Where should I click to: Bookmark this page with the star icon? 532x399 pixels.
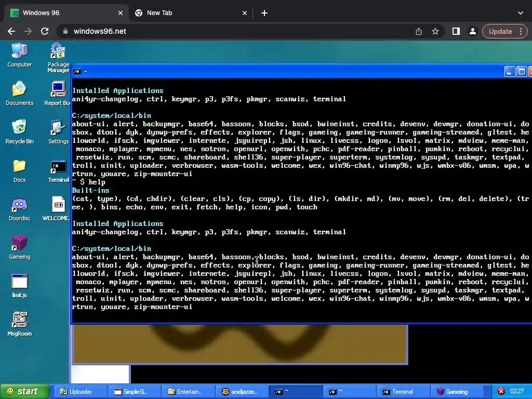435,31
